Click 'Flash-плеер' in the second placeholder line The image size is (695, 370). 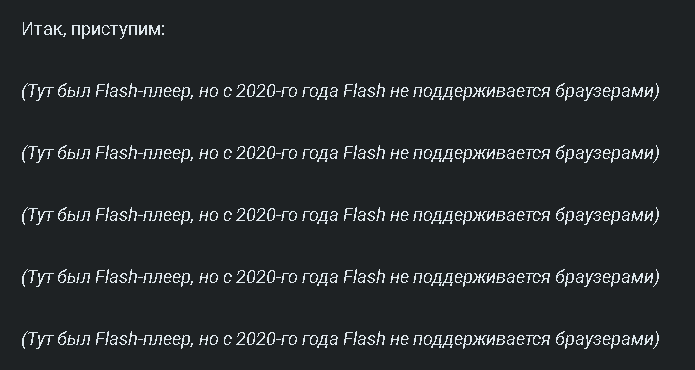click(x=144, y=154)
